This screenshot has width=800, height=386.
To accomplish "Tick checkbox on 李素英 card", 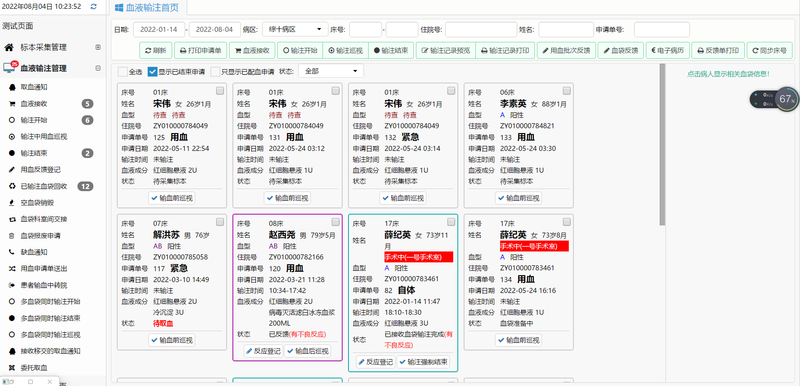I will [x=567, y=91].
